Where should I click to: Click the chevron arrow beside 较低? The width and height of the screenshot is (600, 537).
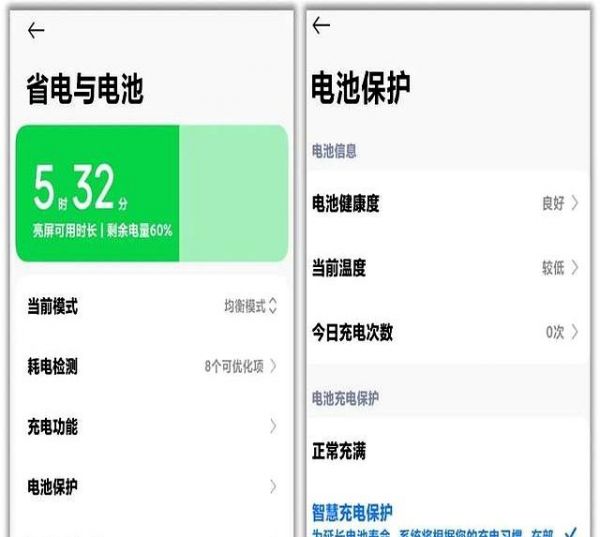click(575, 268)
